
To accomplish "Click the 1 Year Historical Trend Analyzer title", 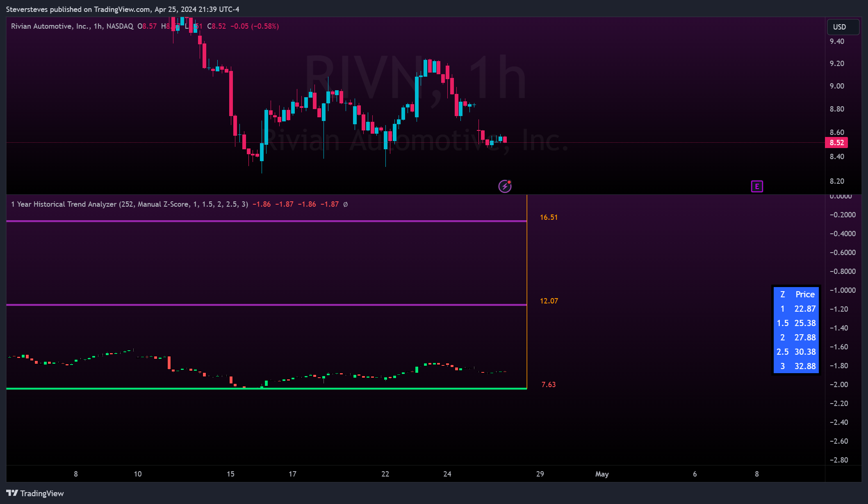I will 64,204.
